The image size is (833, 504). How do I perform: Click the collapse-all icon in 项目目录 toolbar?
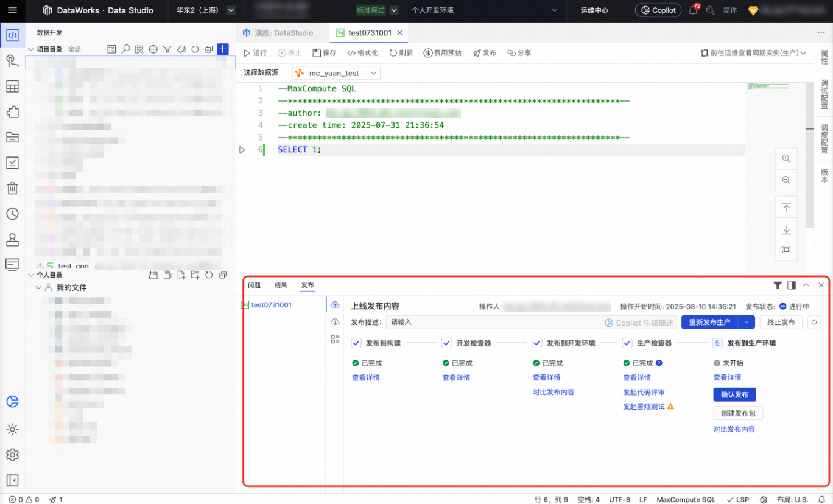click(209, 49)
